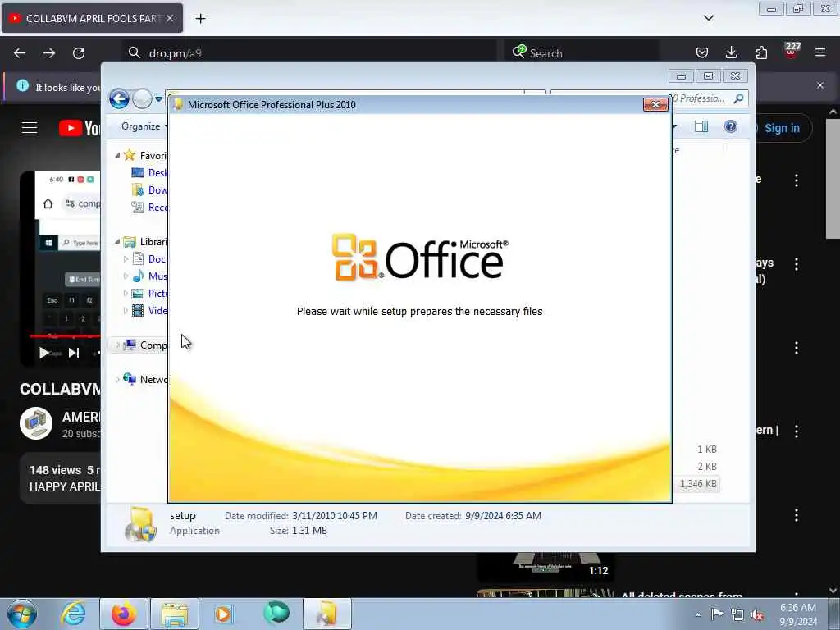Open options for the first suggested video
The width and height of the screenshot is (840, 630).
pyautogui.click(x=797, y=180)
